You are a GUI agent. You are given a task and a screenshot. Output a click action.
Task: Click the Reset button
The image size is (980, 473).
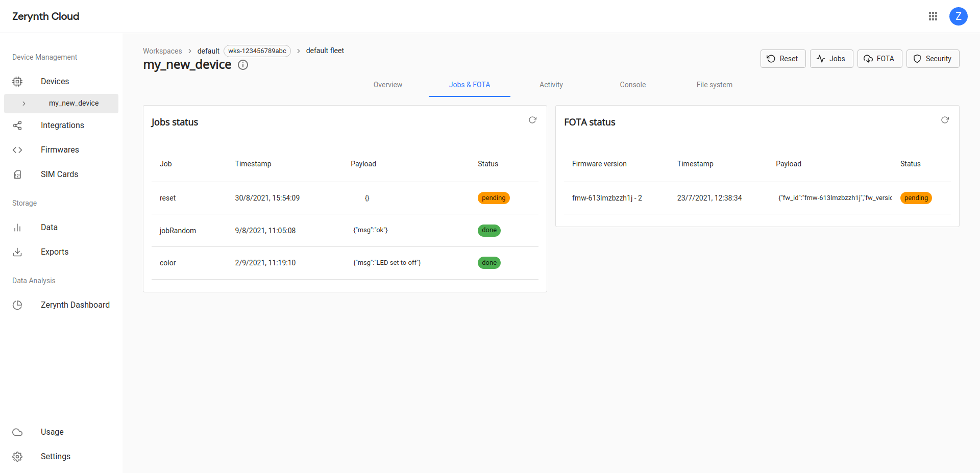(783, 59)
